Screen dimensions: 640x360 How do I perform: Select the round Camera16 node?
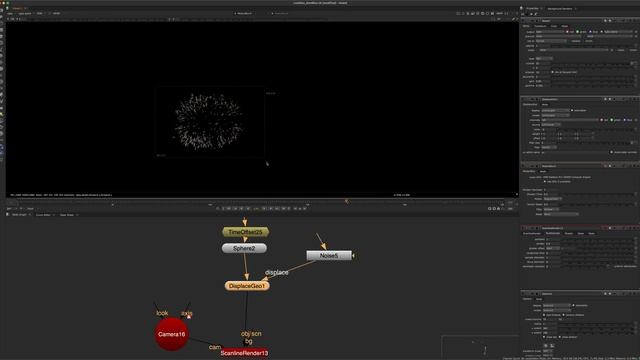click(x=171, y=334)
